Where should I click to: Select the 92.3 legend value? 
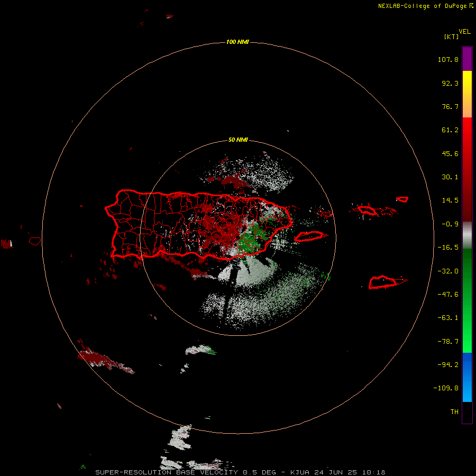click(x=450, y=83)
